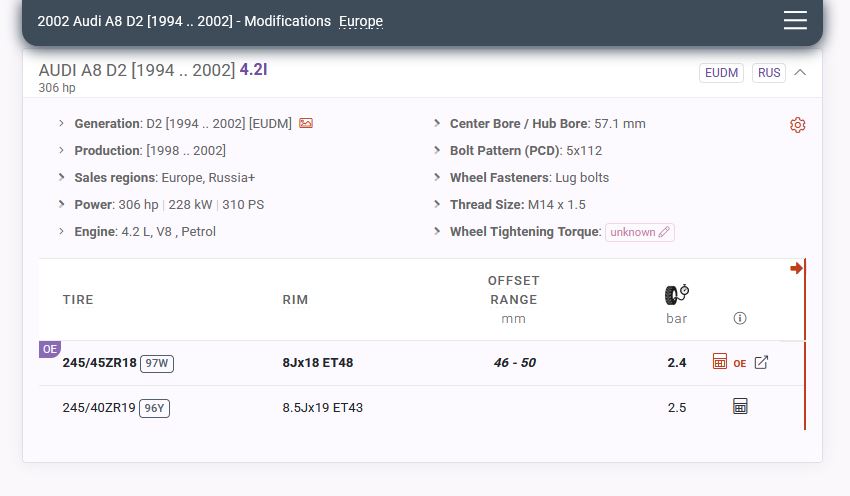Expand the Power detail row
Image resolution: width=850 pixels, height=496 pixels.
[61, 204]
